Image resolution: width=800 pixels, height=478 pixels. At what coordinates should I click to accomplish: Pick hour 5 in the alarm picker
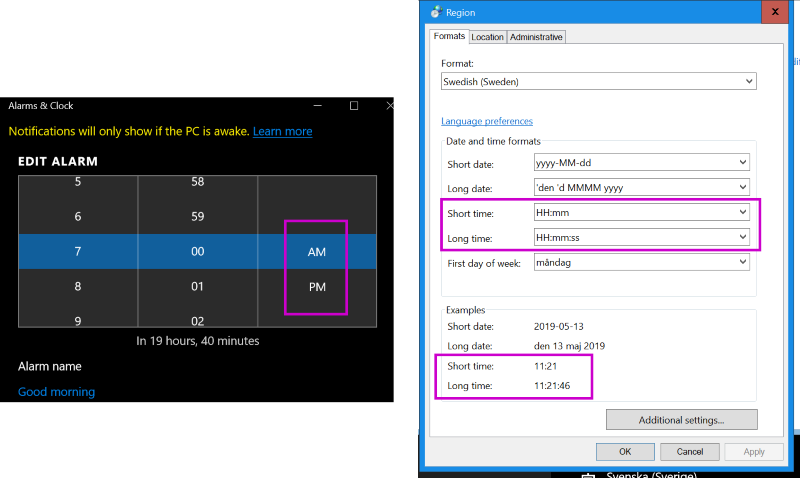coord(78,182)
